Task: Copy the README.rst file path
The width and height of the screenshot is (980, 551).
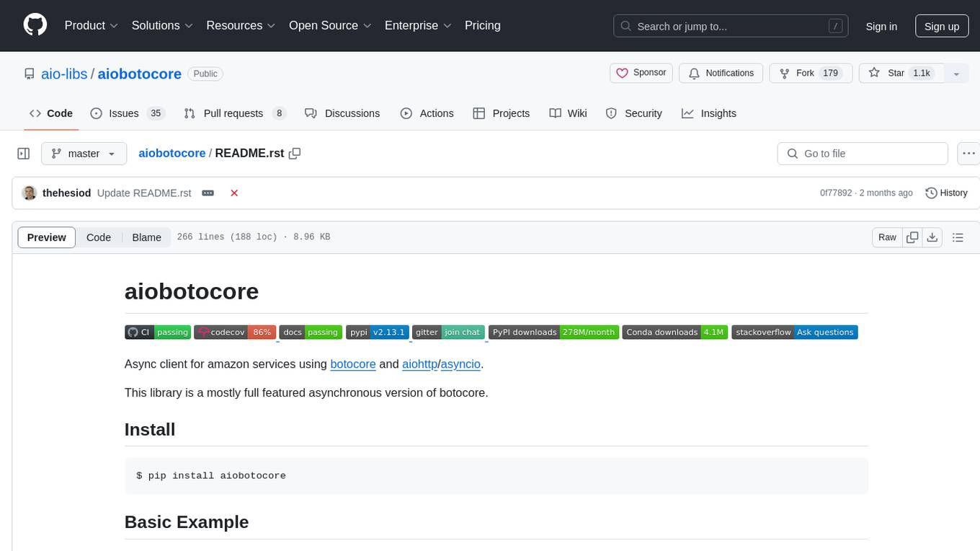Action: 295,153
